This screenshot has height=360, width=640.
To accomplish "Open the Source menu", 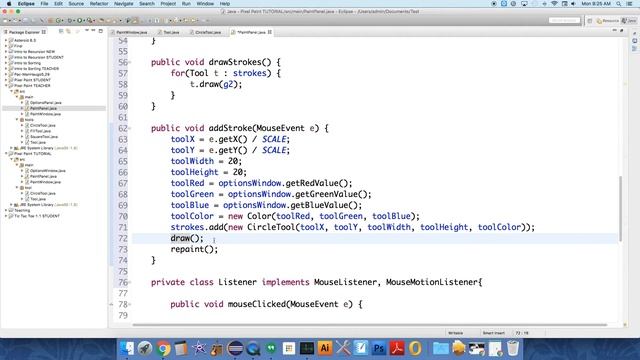I will [76, 4].
